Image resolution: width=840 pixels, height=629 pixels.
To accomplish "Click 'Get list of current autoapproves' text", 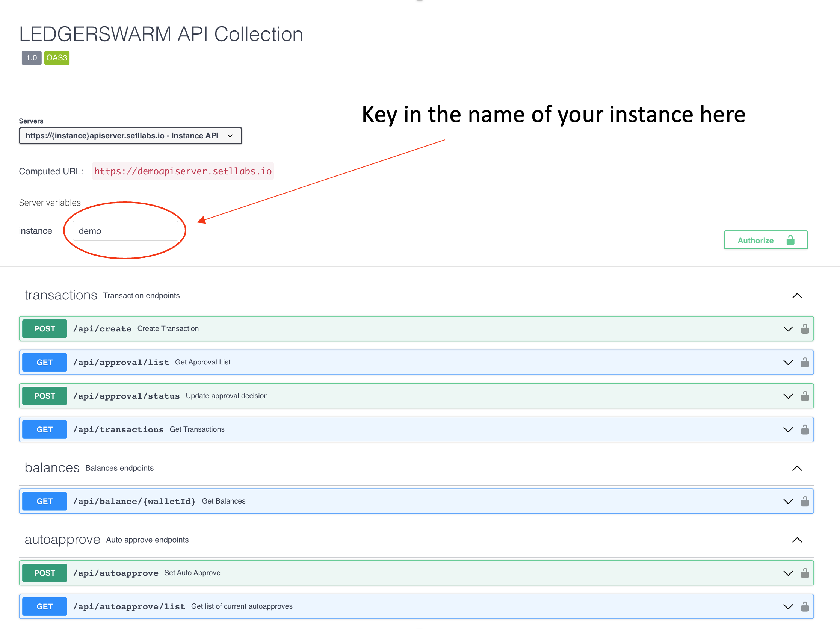I will (x=242, y=606).
